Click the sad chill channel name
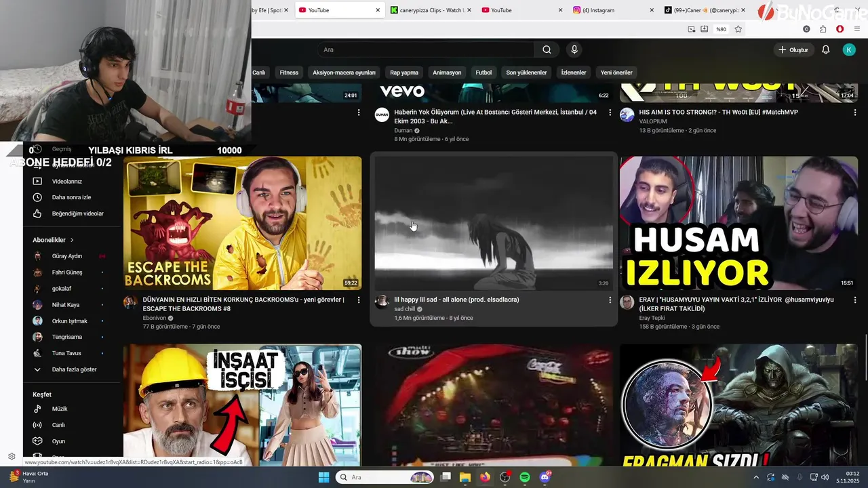868x488 pixels. pyautogui.click(x=404, y=309)
